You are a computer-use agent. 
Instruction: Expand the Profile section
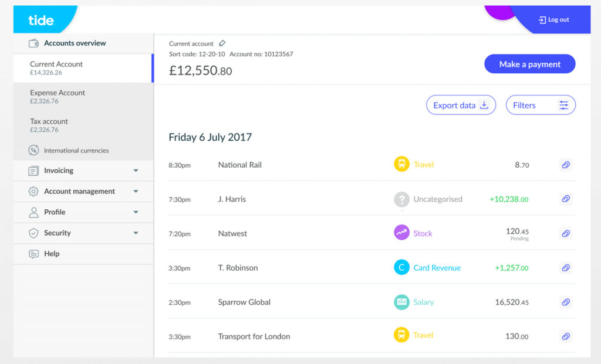click(82, 212)
